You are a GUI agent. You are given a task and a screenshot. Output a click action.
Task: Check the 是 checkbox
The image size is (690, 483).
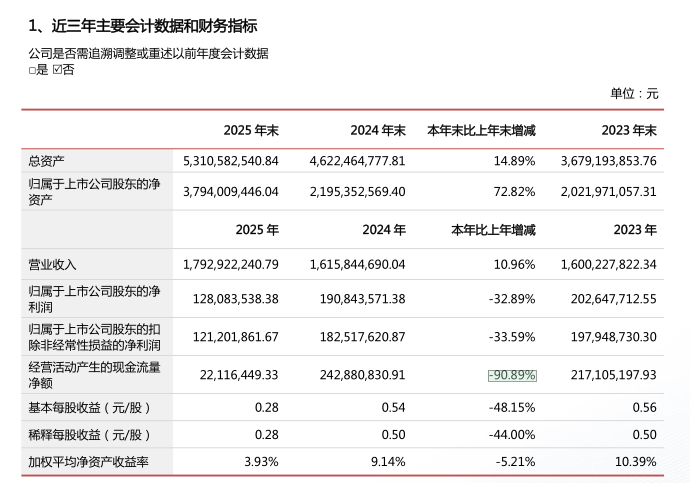pos(32,70)
